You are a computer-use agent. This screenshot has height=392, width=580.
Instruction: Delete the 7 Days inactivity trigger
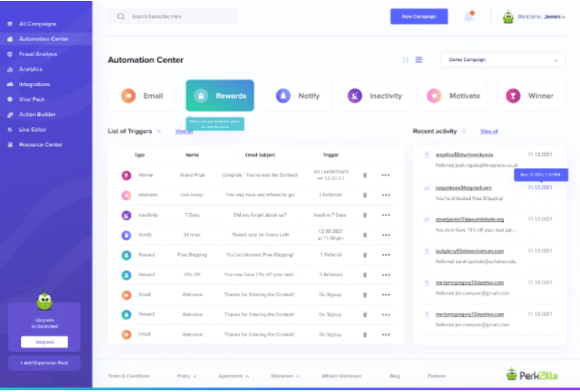pos(365,215)
